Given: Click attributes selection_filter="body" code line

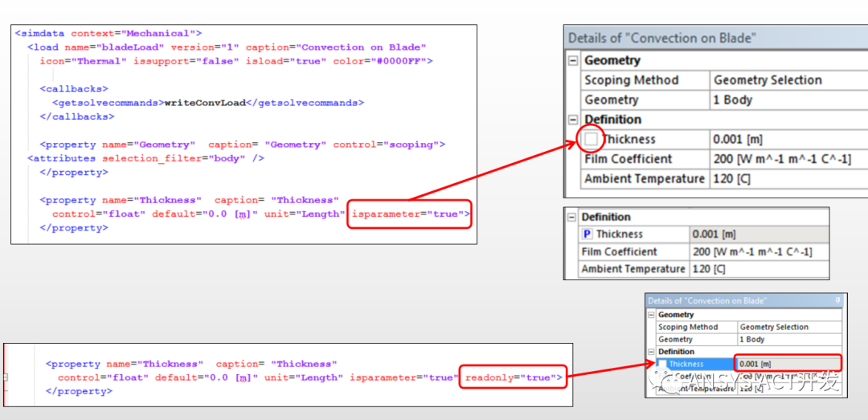Looking at the screenshot, I should 145,158.
